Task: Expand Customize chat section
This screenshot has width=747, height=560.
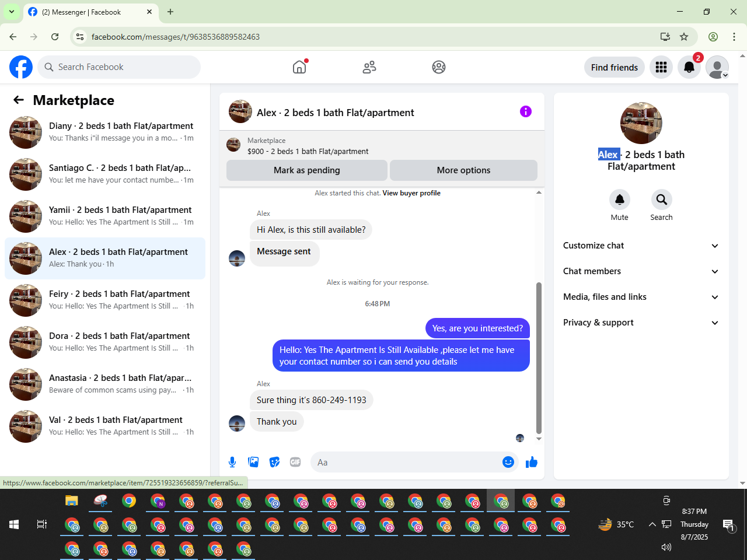Action: (x=641, y=246)
